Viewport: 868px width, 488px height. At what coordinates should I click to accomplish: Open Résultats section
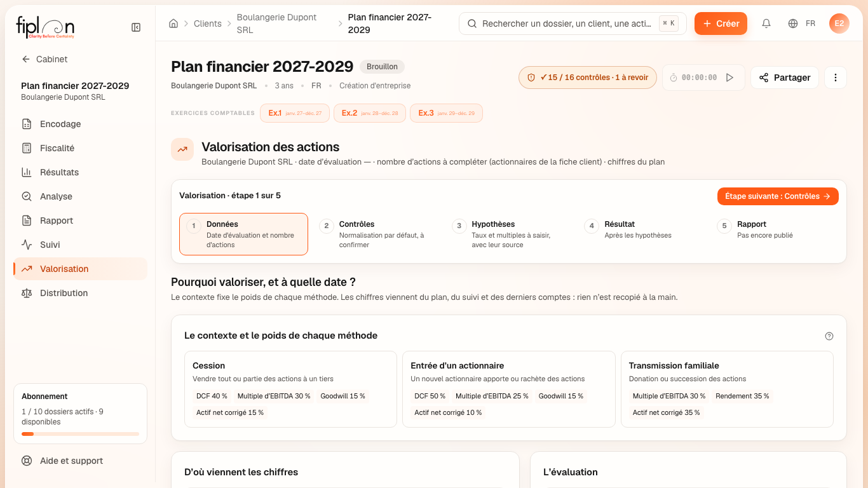(80, 172)
